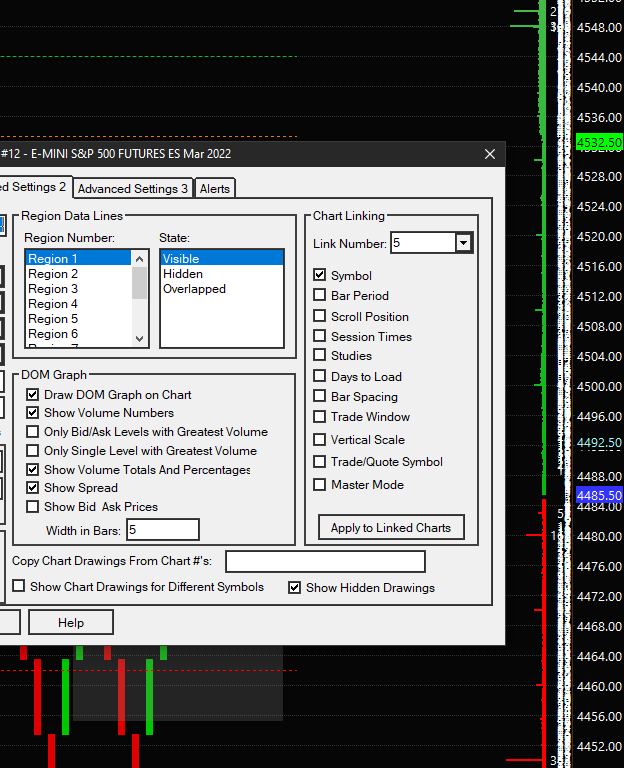Viewport: 624px width, 768px height.
Task: Uncheck Show Hidden Drawings
Action: tap(295, 588)
